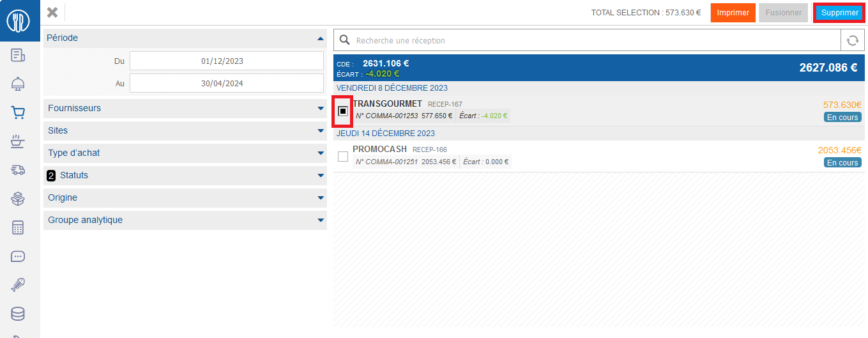The image size is (868, 338).
Task: Click the PROMOCASH En cours status badge
Action: [x=842, y=162]
